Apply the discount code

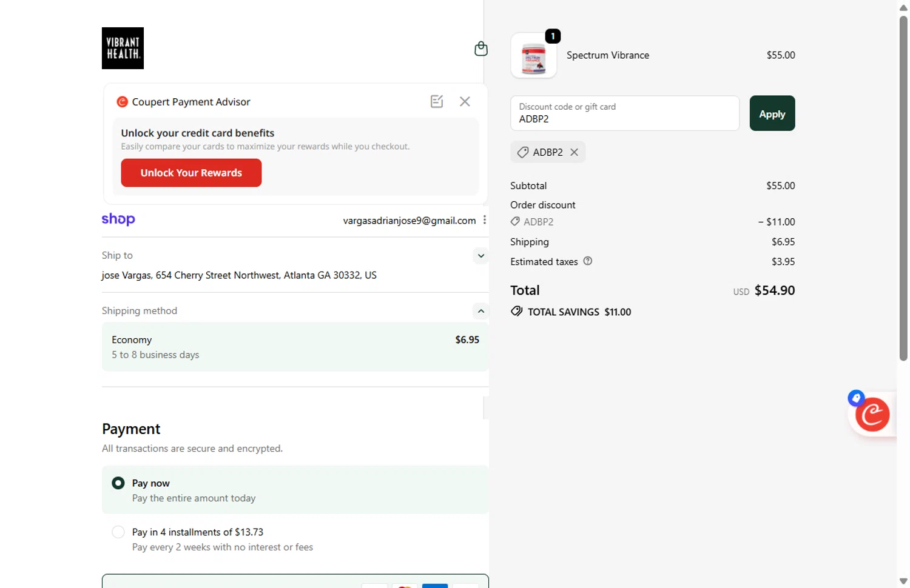772,113
